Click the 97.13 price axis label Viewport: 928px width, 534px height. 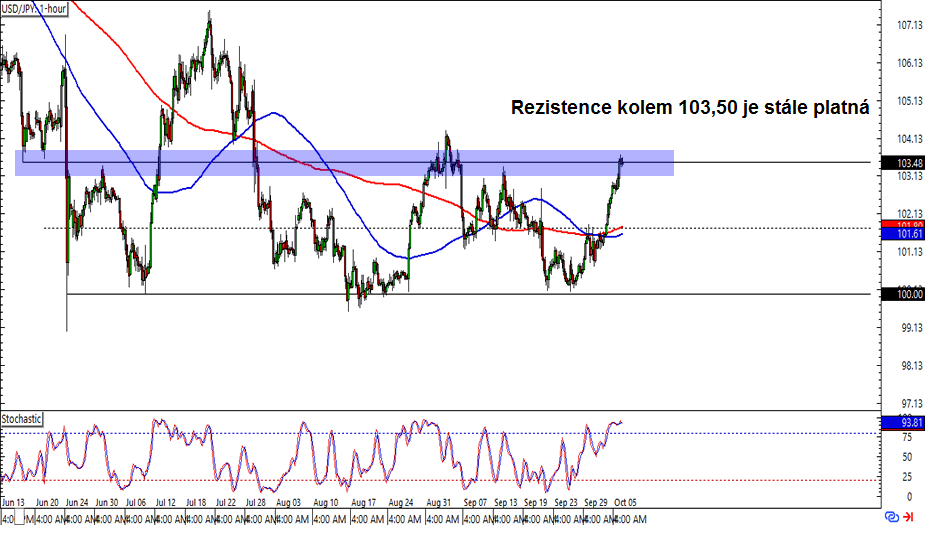click(x=911, y=403)
